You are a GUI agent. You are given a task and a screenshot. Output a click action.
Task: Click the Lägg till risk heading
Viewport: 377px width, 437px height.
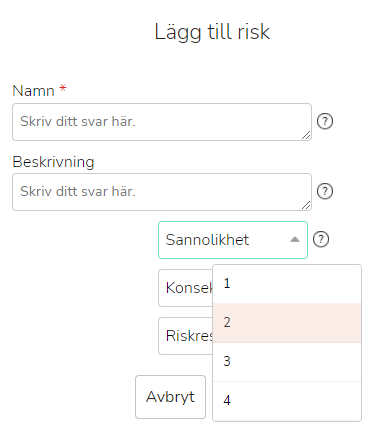click(x=212, y=33)
